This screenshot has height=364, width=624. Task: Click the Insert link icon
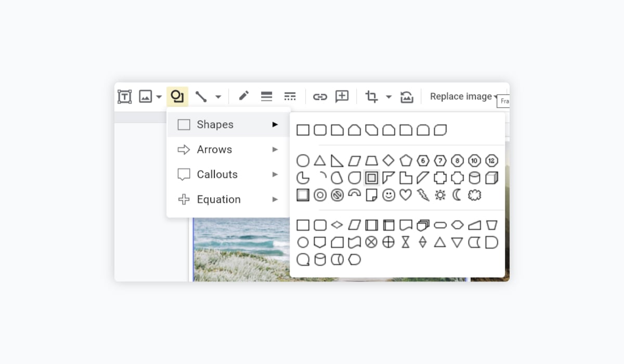coord(320,97)
